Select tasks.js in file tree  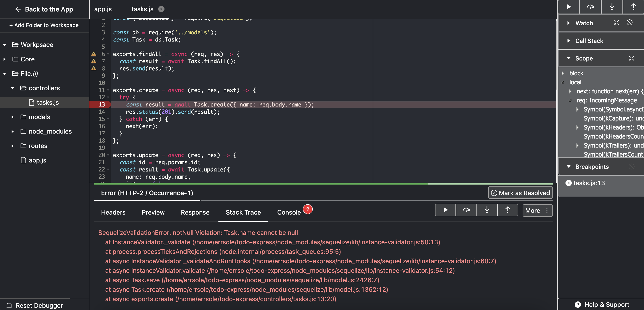click(x=44, y=102)
